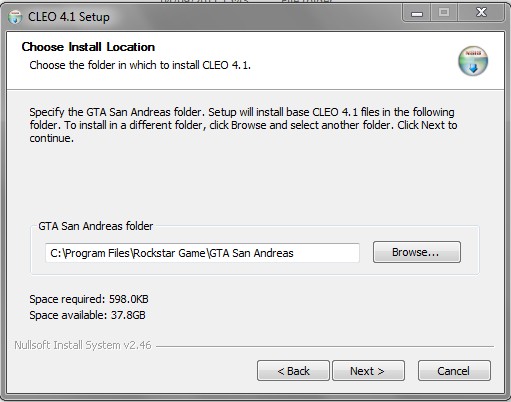
Task: Click the Nullsoft Install System v2.46 label
Action: point(83,345)
